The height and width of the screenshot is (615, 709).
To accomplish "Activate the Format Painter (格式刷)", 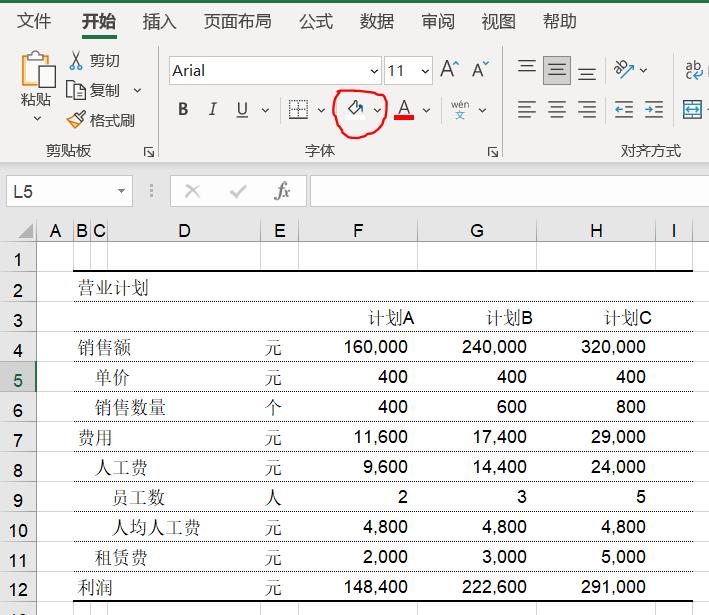I will (100, 120).
